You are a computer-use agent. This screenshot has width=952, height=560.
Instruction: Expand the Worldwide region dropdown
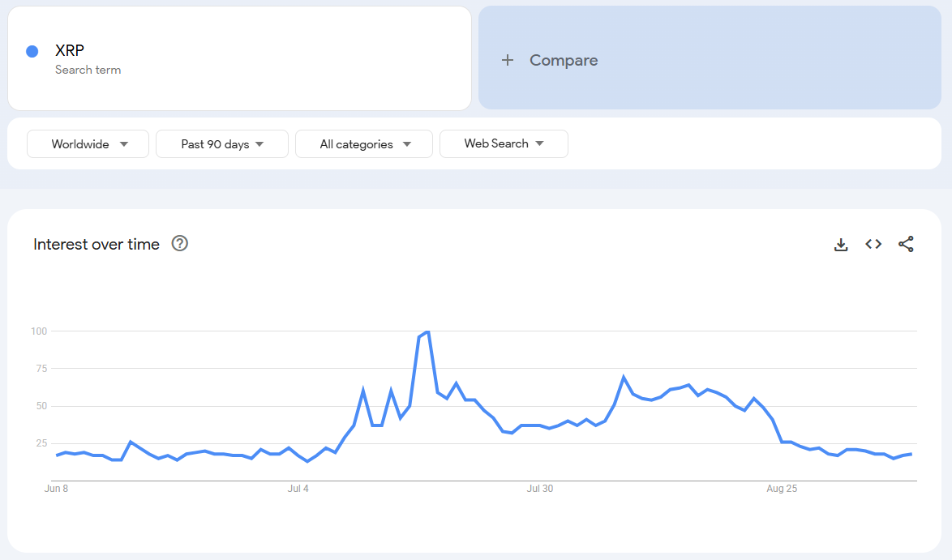pos(88,143)
